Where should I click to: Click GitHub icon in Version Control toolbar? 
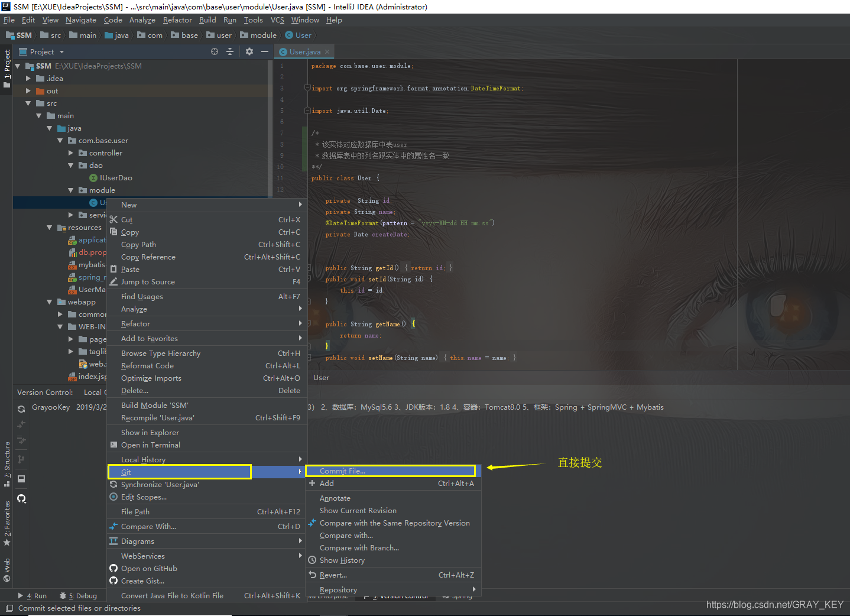click(x=21, y=498)
